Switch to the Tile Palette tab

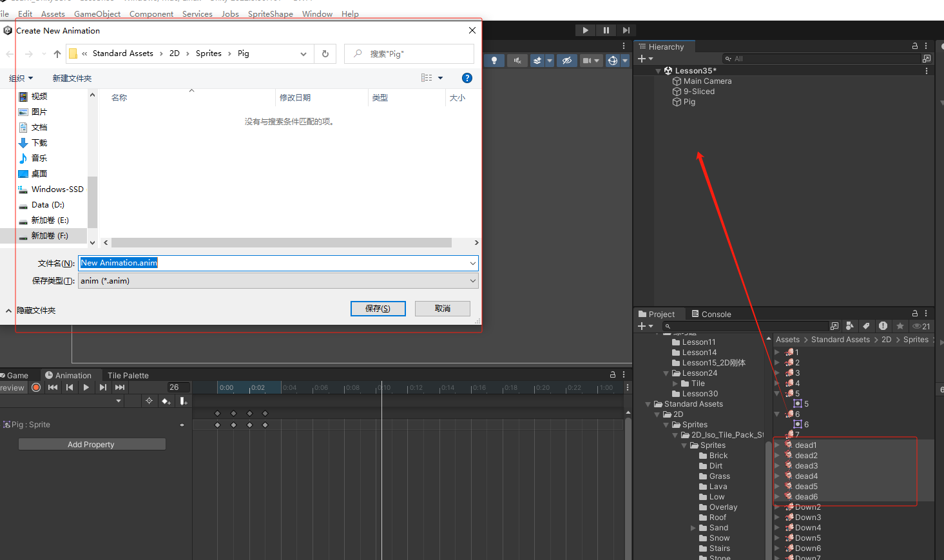tap(128, 375)
